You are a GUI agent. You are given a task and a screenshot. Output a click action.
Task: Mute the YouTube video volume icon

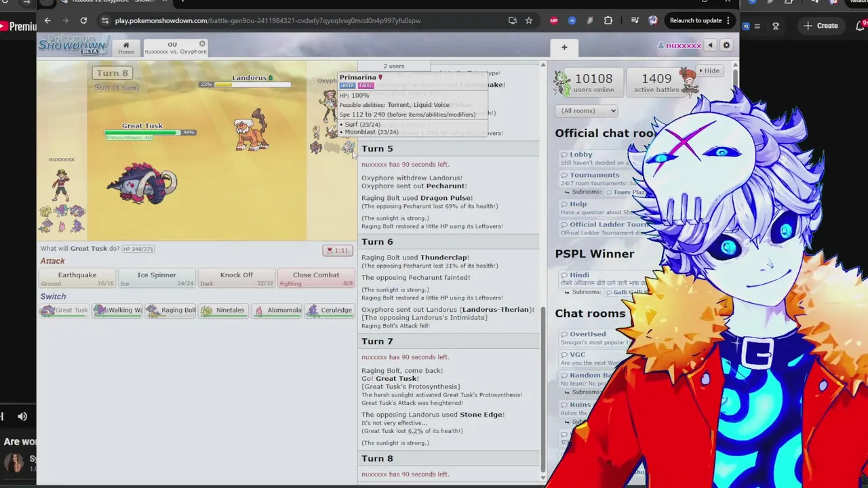[22, 416]
